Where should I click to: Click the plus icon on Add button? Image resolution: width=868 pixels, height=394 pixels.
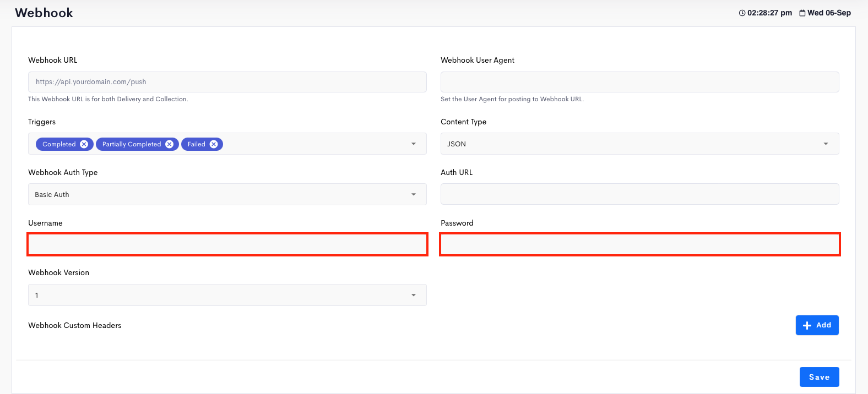coord(807,325)
